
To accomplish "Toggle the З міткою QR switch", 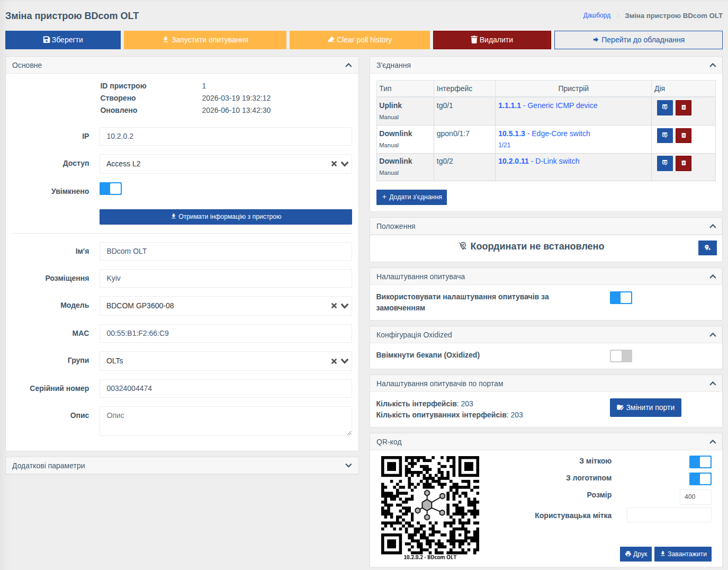I will (x=700, y=462).
